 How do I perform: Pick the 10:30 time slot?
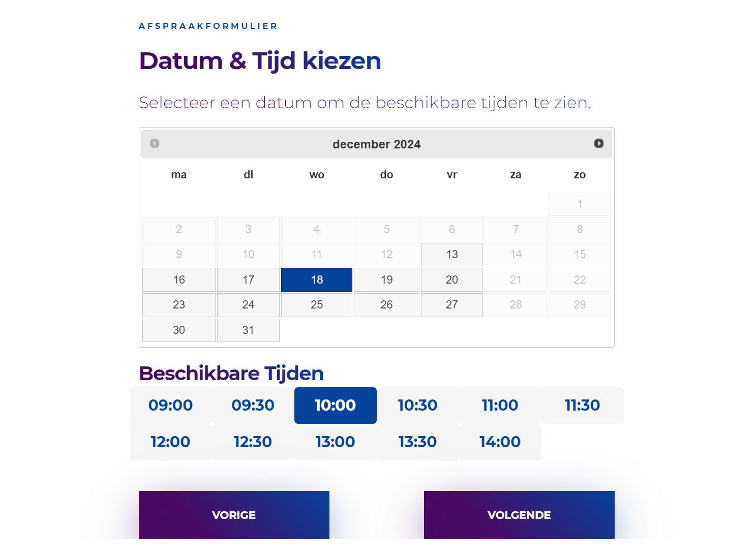point(418,406)
